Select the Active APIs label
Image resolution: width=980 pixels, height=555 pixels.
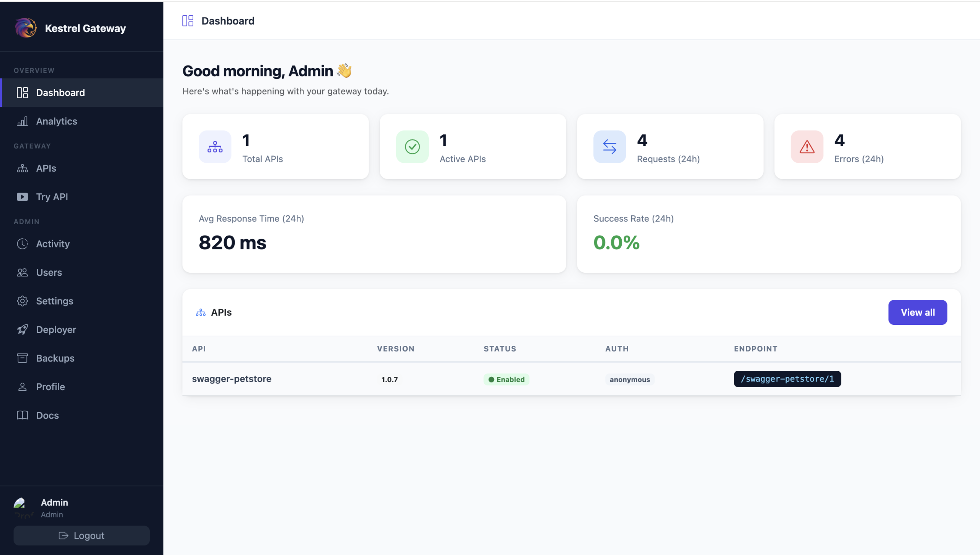[x=462, y=159]
